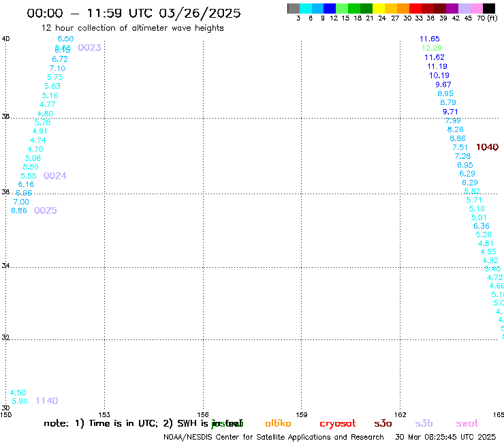Click the wave height value 8.79
Viewport: 504px width, 443px height.
(x=447, y=102)
